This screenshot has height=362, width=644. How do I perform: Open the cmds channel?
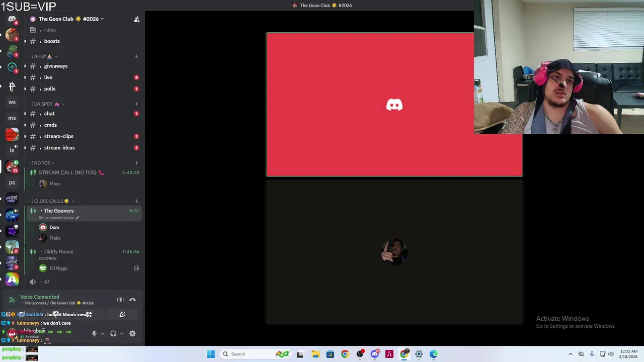[84, 125]
